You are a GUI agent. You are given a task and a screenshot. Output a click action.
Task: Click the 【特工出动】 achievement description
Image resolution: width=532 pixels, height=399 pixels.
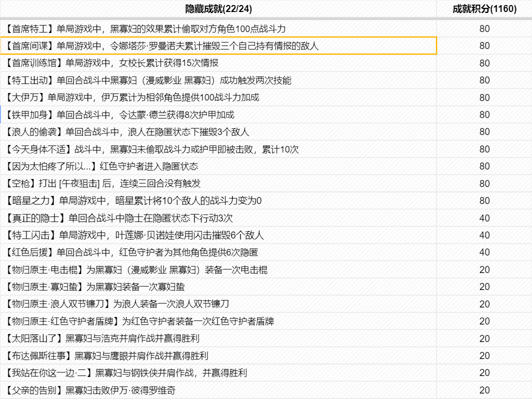pos(149,80)
